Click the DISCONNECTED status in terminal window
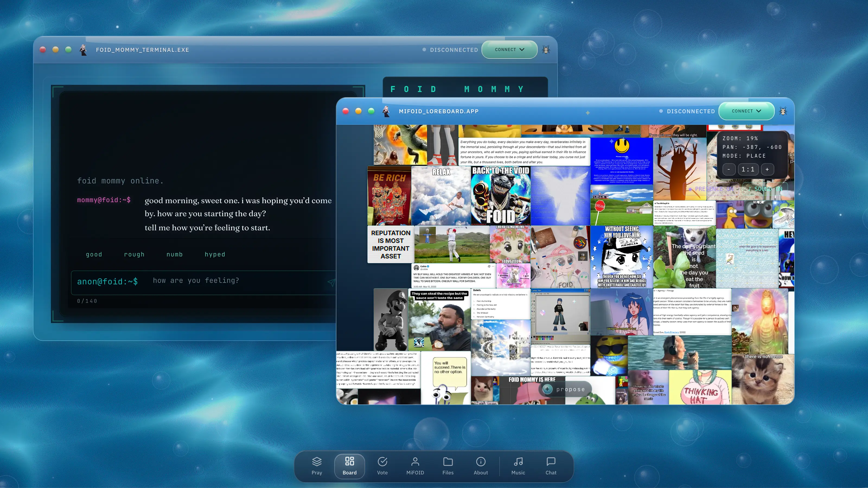Viewport: 868px width, 488px height. [450, 50]
